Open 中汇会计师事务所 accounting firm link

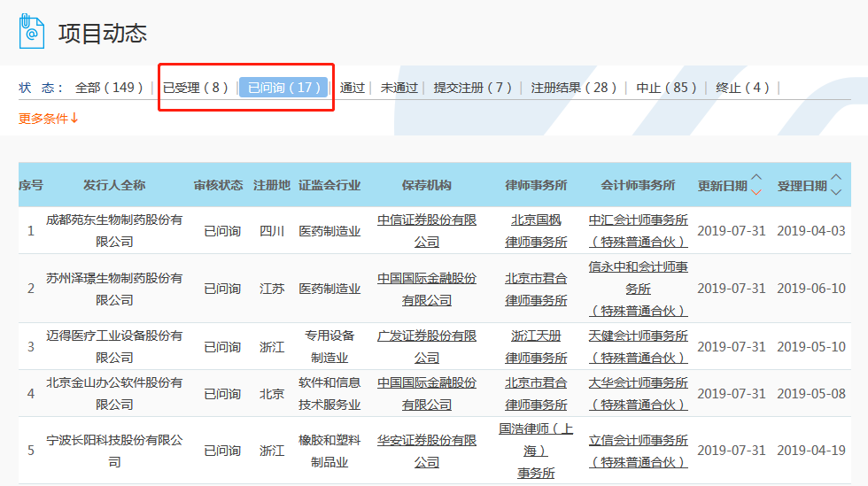(x=639, y=231)
